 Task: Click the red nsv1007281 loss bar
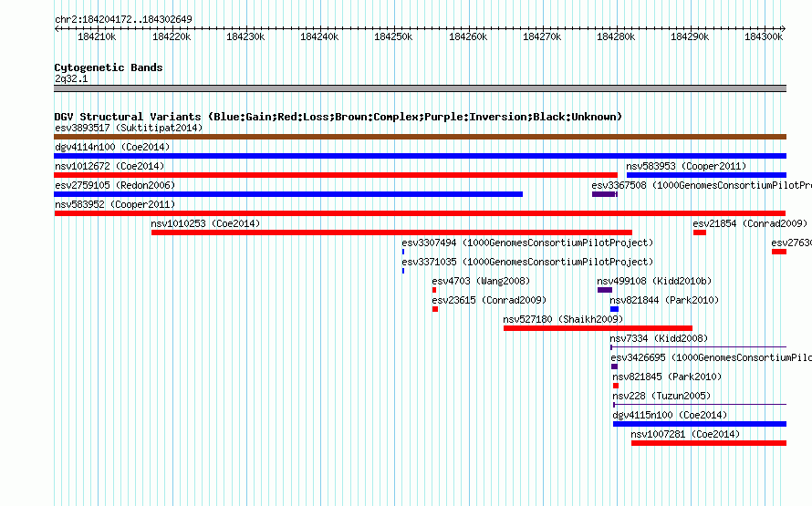click(x=709, y=443)
